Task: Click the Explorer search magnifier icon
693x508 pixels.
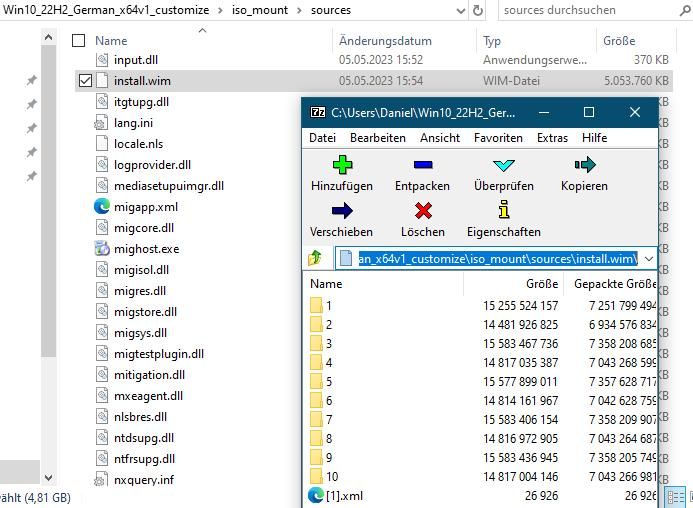Action: [x=685, y=11]
